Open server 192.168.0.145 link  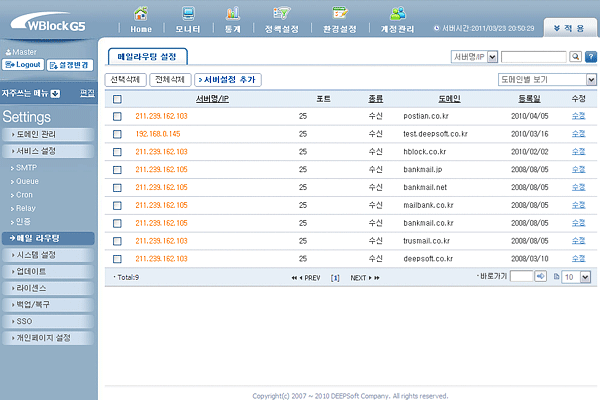coord(158,134)
